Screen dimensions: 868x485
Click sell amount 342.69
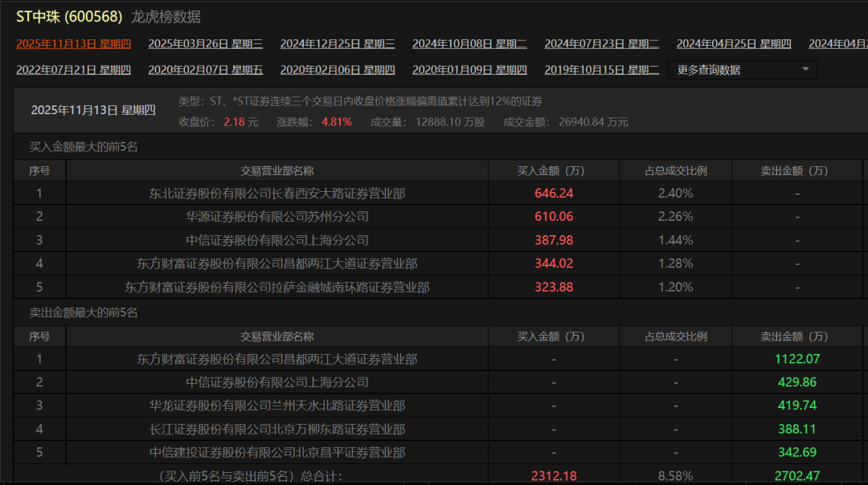tap(797, 453)
